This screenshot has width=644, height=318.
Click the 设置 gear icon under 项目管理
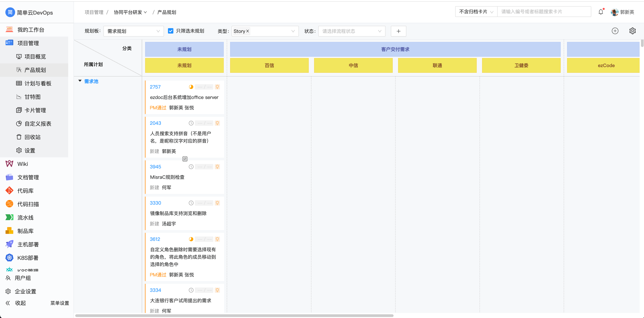(19, 150)
